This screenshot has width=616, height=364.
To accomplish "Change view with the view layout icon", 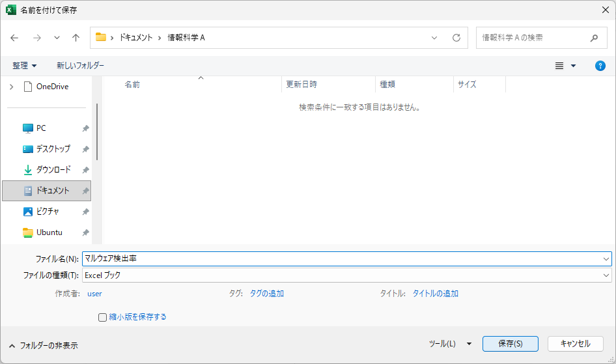I will pos(559,66).
